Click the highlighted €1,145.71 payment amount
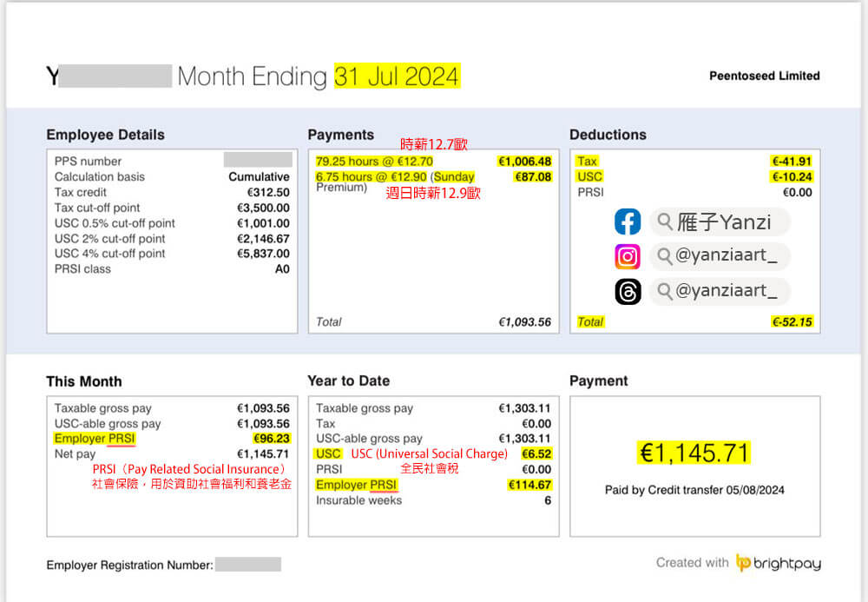The image size is (868, 602). click(x=694, y=453)
